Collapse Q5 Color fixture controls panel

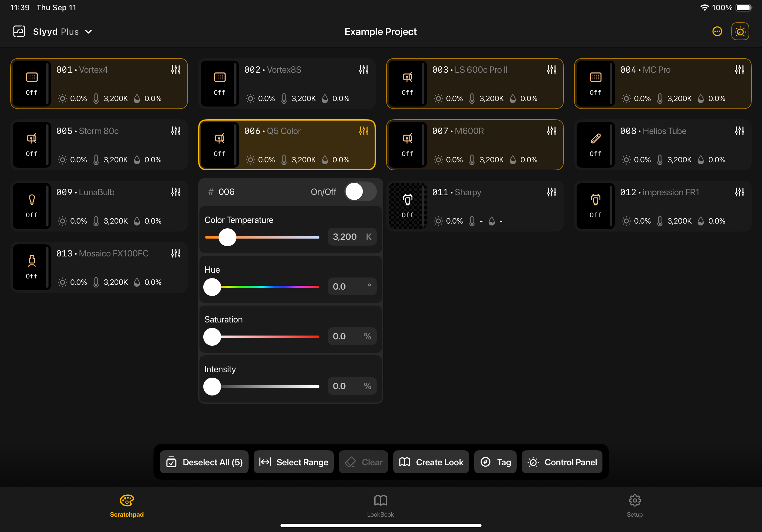(363, 131)
